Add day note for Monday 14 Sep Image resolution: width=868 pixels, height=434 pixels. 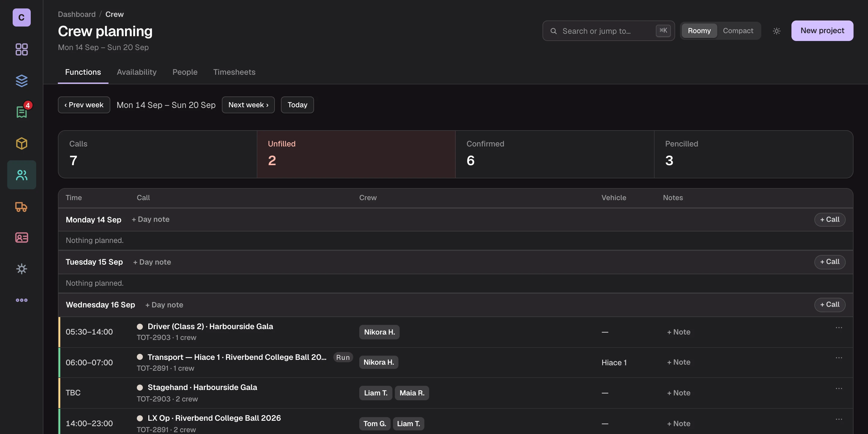coord(151,219)
